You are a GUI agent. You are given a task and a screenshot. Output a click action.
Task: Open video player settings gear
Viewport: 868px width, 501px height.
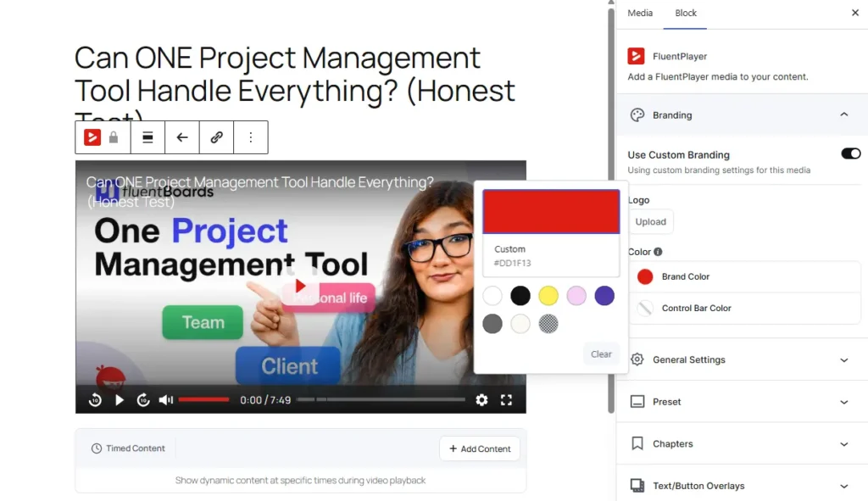point(481,399)
